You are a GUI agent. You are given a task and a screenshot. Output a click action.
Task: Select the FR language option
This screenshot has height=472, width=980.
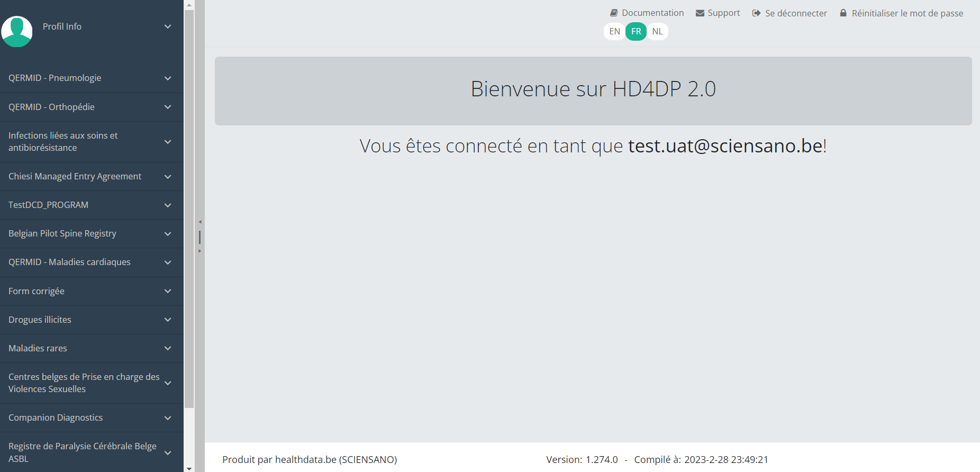pos(636,32)
